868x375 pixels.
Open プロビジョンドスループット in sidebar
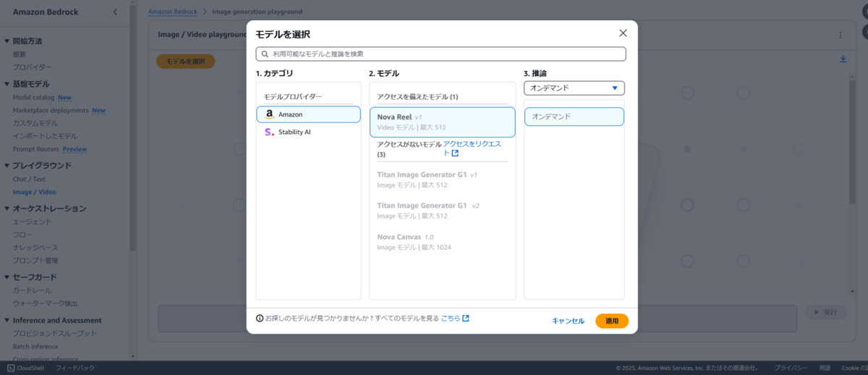click(55, 333)
